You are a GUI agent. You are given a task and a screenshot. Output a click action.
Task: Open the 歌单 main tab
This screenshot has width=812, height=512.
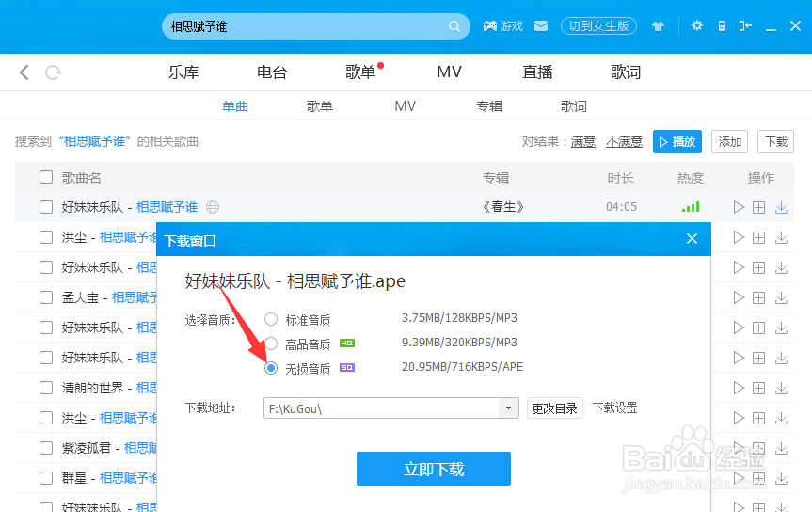(x=360, y=72)
